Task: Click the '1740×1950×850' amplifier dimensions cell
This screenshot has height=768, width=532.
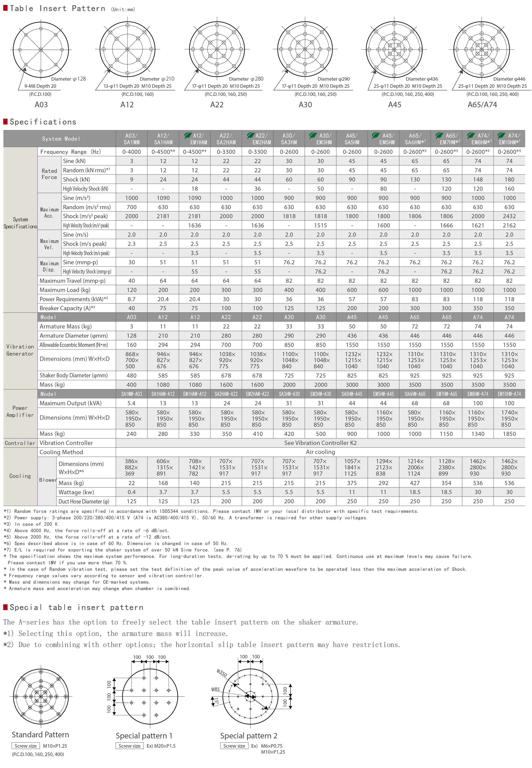Action: (509, 418)
